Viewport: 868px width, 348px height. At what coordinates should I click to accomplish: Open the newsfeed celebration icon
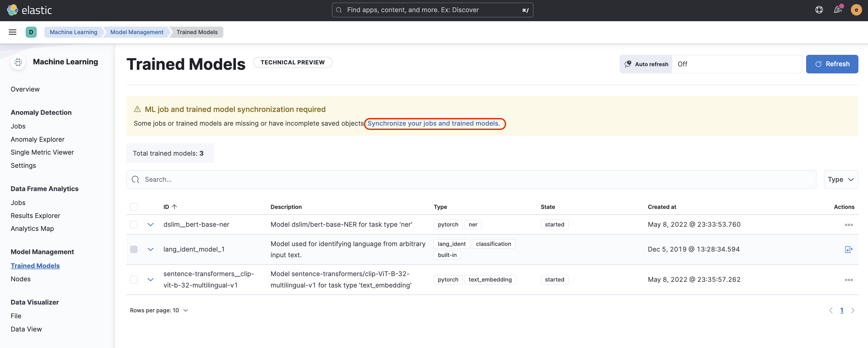pyautogui.click(x=838, y=10)
